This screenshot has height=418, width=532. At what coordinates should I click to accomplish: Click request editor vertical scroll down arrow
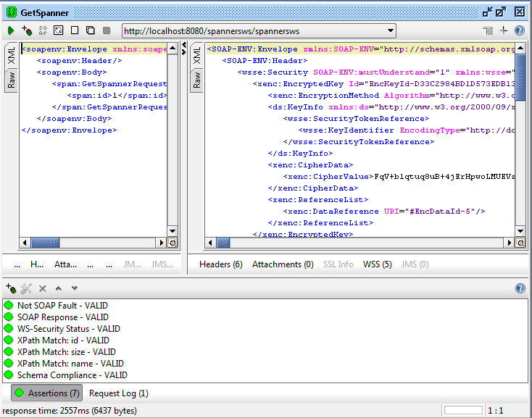[x=173, y=231]
